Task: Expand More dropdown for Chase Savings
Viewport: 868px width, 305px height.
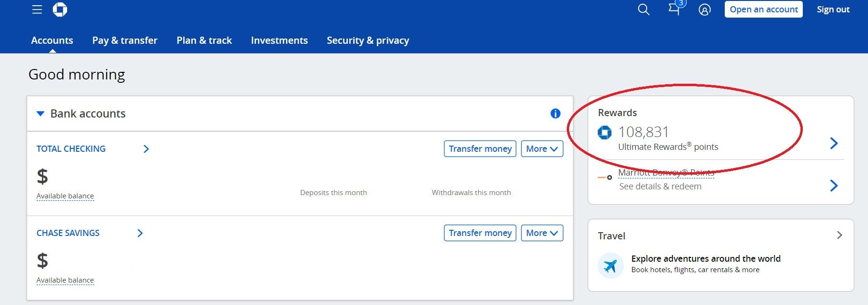Action: pos(542,233)
